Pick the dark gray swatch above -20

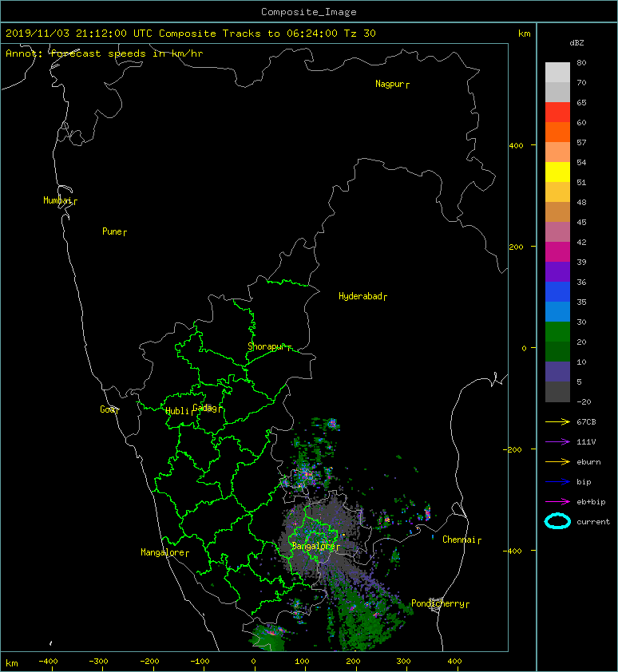(557, 392)
